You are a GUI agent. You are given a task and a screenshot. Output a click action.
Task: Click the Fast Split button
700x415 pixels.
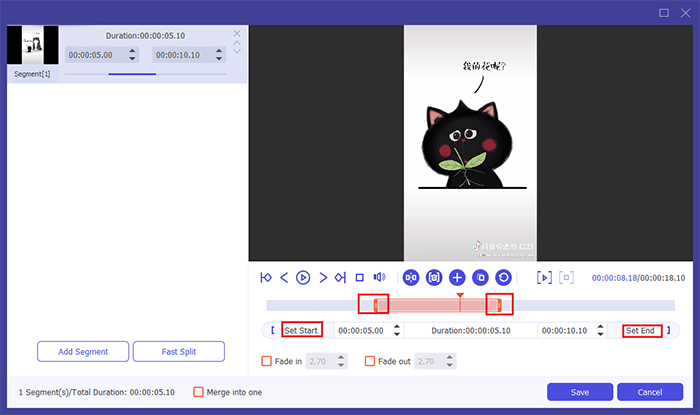(x=179, y=352)
